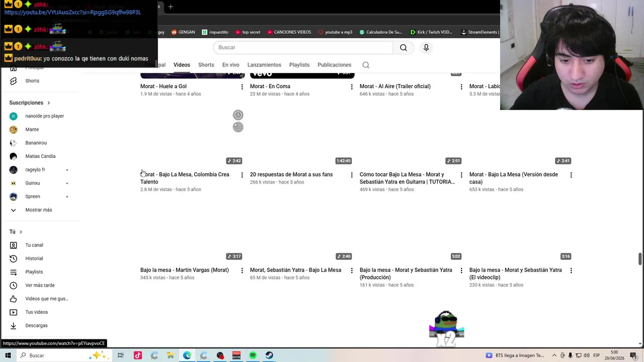
Task: Open the CANCIONES VIDEOS bookmark
Action: [x=289, y=32]
